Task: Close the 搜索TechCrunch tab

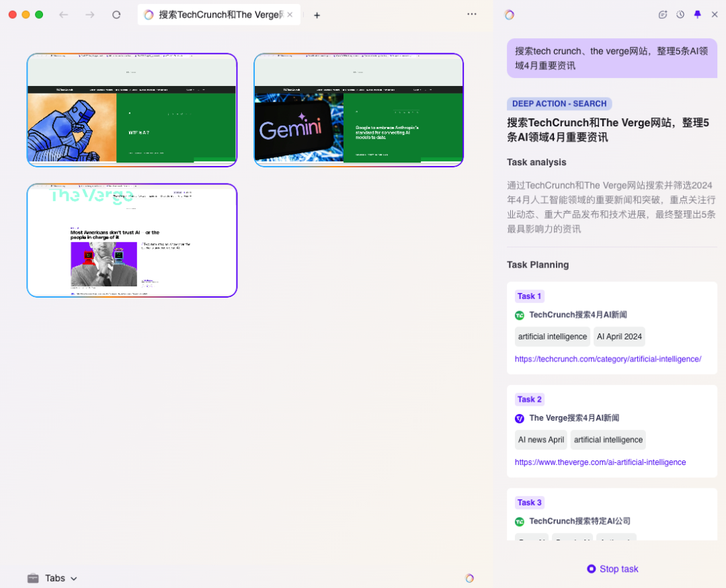Action: pos(290,15)
